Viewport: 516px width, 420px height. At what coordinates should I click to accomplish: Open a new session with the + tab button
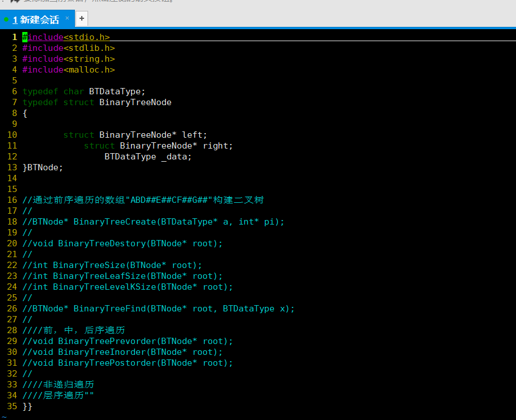coord(81,18)
